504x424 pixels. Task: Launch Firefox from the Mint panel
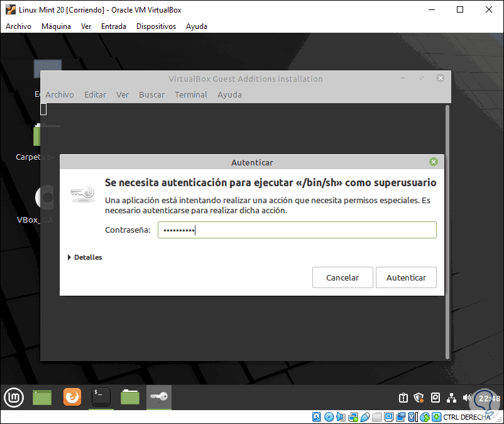[x=72, y=397]
